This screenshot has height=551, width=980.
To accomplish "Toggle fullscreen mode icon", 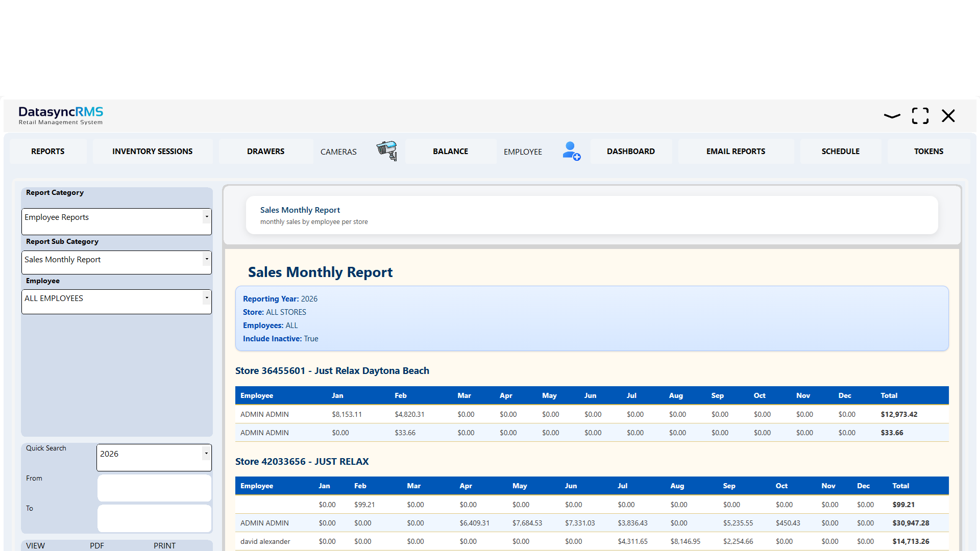I will [920, 116].
